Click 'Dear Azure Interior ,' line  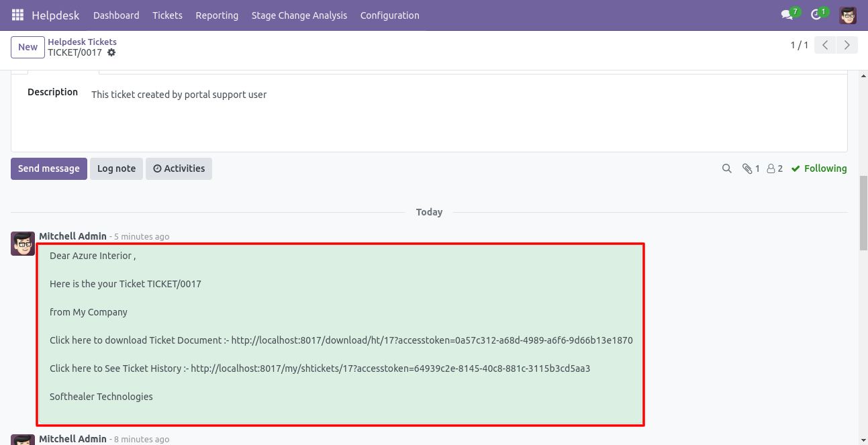[93, 256]
